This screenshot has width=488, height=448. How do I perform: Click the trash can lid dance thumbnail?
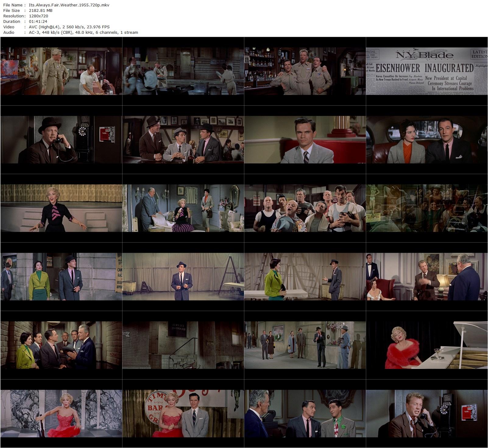(183, 71)
